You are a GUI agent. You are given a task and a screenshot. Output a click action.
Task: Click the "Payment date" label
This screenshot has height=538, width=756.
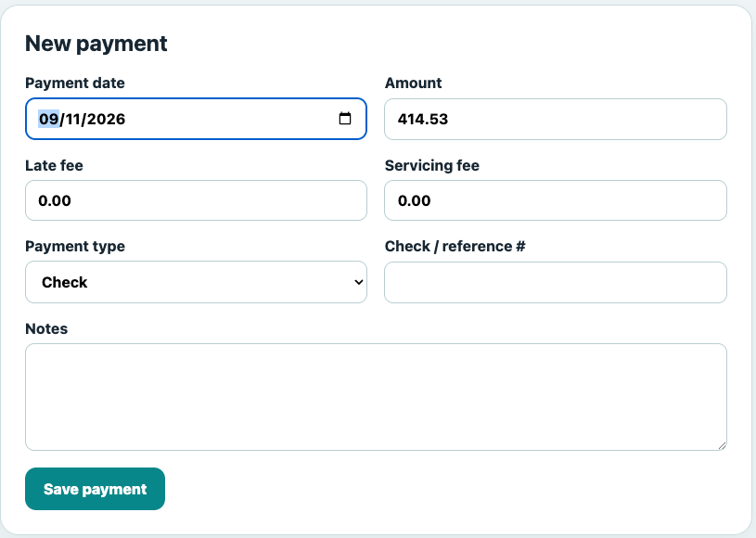click(75, 83)
